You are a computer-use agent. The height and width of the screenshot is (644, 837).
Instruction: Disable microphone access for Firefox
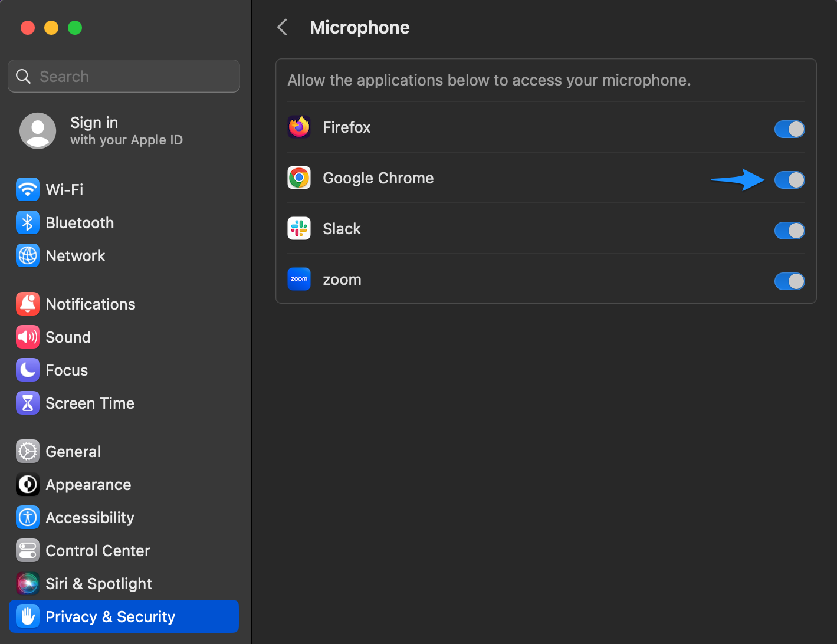(789, 129)
